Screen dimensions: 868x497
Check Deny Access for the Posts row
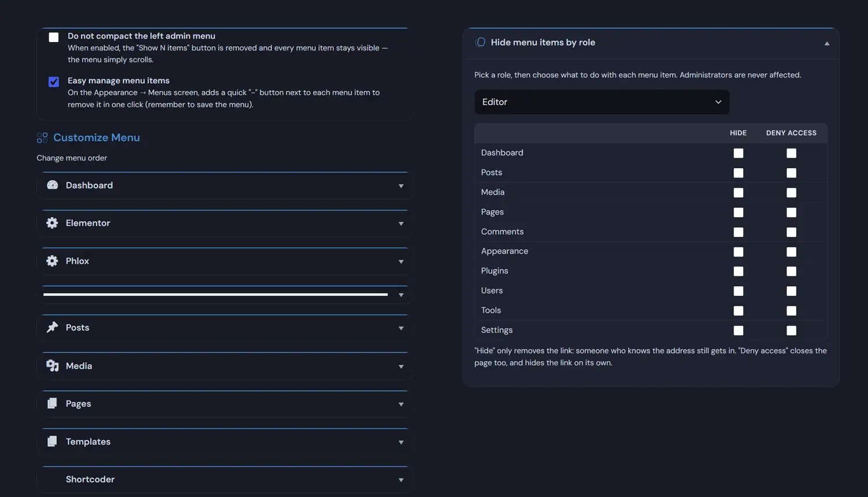click(791, 173)
